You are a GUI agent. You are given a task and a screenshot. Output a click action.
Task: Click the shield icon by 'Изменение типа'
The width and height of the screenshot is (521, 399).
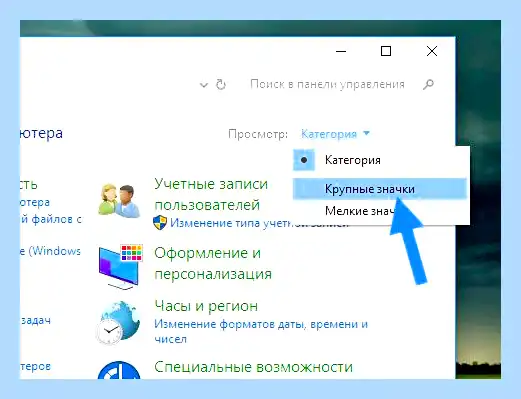pyautogui.click(x=160, y=222)
